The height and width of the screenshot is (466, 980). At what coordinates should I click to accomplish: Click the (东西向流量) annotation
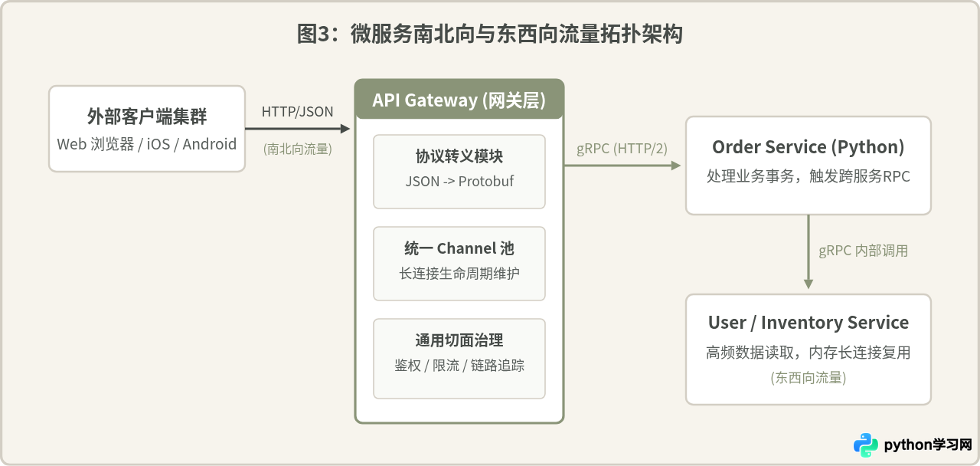(808, 378)
